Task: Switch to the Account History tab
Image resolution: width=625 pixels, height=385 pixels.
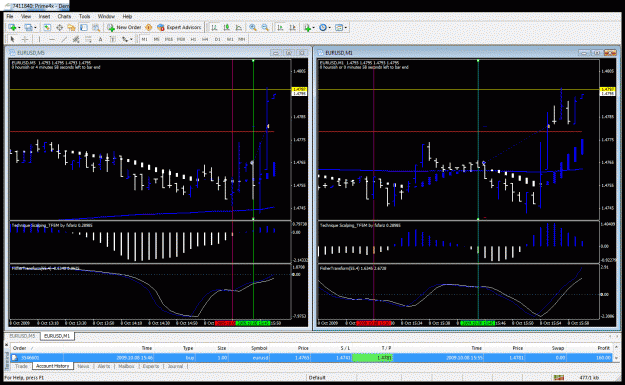Action: pyautogui.click(x=53, y=366)
